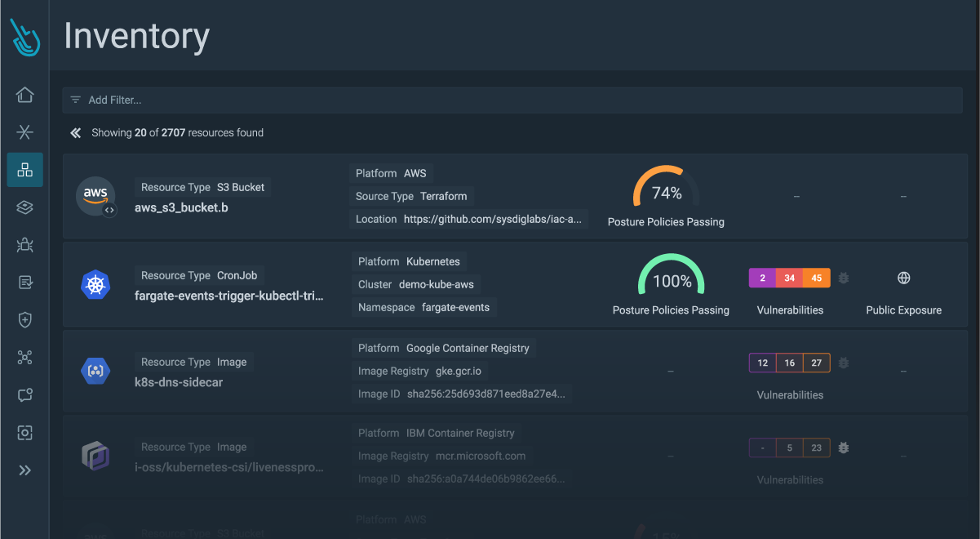Click the AWS logo for aws_s3_bucket.b
Image resolution: width=980 pixels, height=539 pixels.
pyautogui.click(x=95, y=197)
